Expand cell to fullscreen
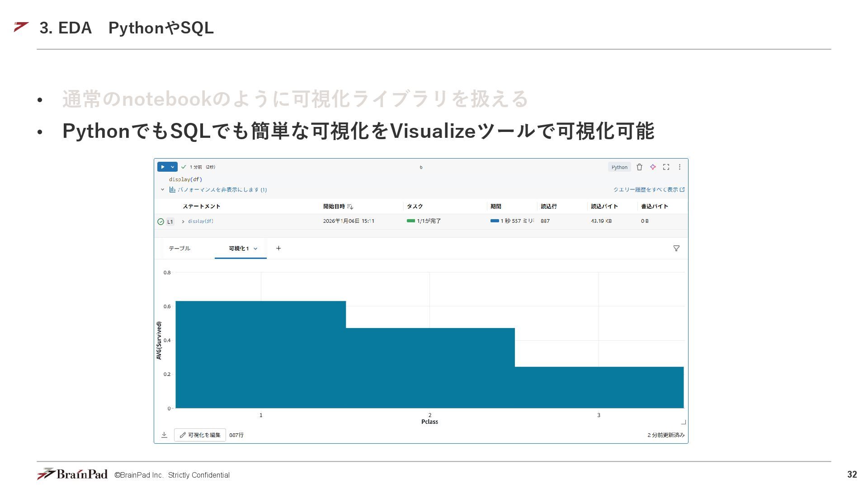868x488 pixels. tap(666, 167)
